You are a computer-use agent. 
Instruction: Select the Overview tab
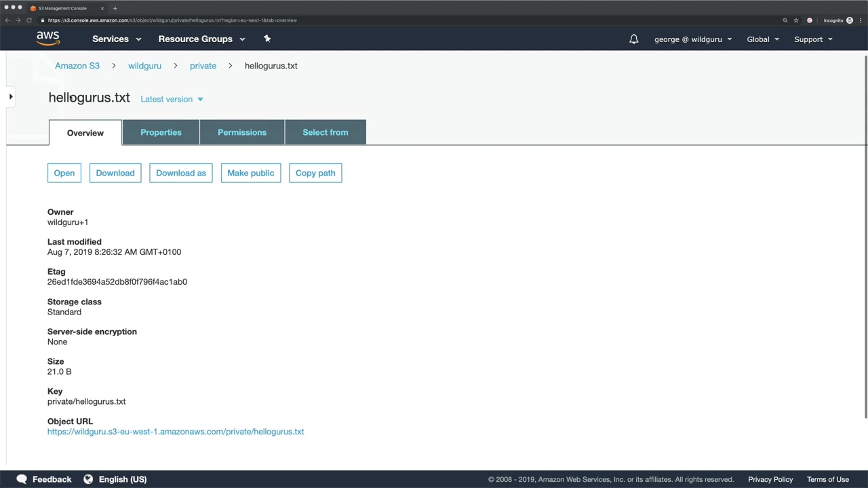point(85,133)
